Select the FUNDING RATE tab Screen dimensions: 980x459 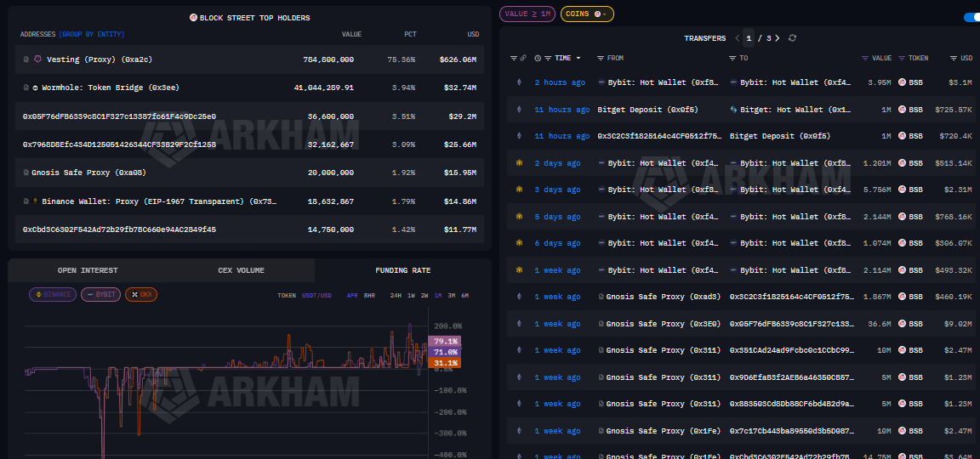402,270
